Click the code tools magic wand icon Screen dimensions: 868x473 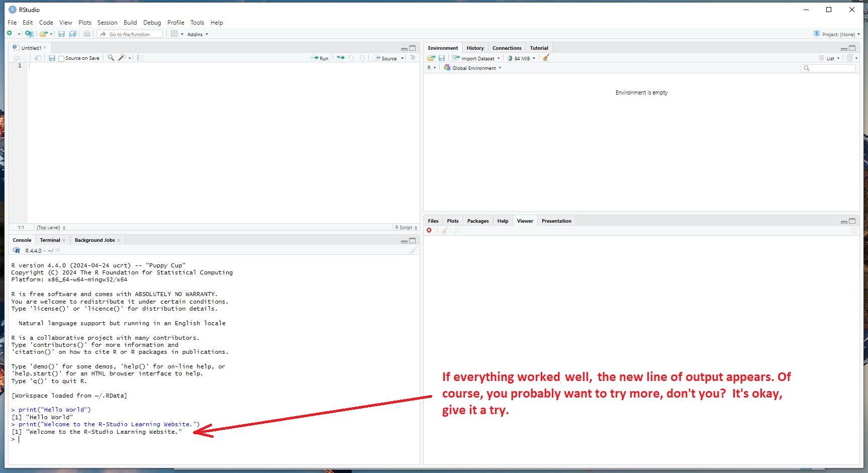pyautogui.click(x=122, y=58)
